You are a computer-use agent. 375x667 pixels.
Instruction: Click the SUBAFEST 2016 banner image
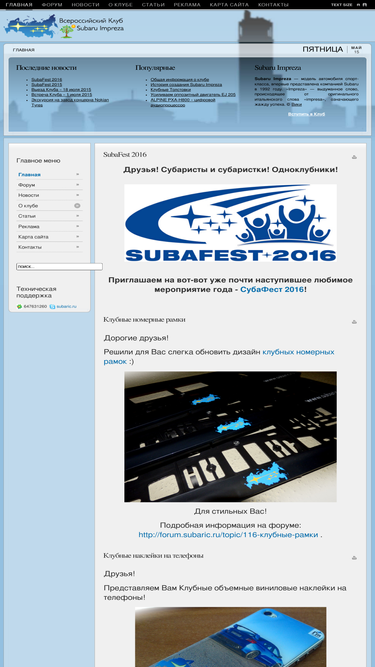230,223
